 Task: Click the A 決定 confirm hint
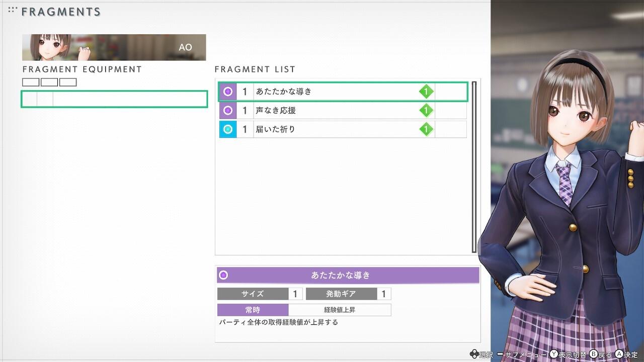(627, 355)
